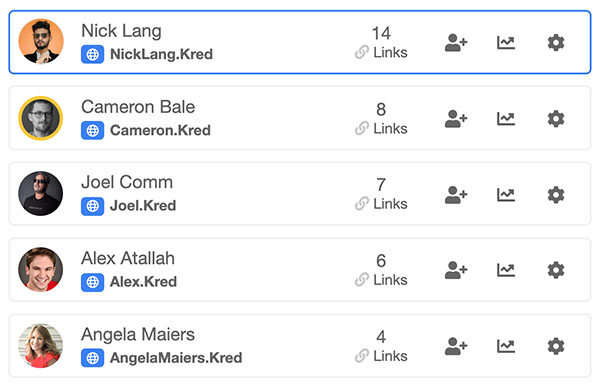The image size is (600, 388).
Task: View analytics chart for Cameron Bale
Action: point(506,119)
